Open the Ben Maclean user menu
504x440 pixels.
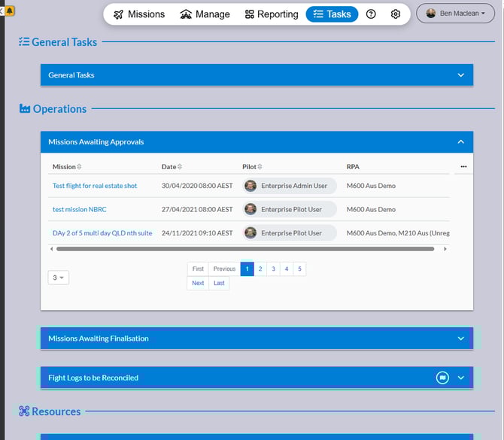pyautogui.click(x=455, y=14)
